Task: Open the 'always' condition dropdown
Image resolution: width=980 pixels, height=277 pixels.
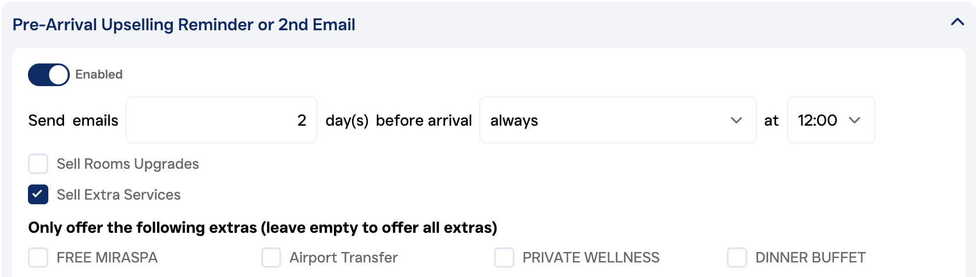Action: [x=617, y=120]
